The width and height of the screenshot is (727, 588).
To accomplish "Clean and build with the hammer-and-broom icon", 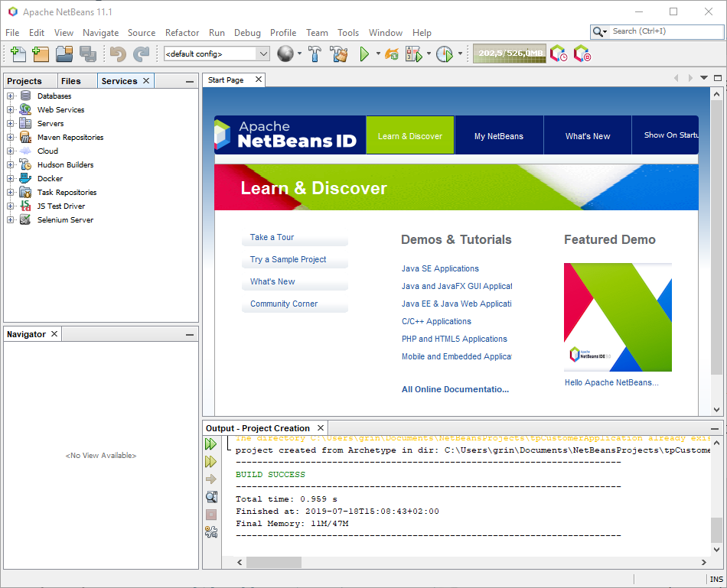I will pos(339,54).
